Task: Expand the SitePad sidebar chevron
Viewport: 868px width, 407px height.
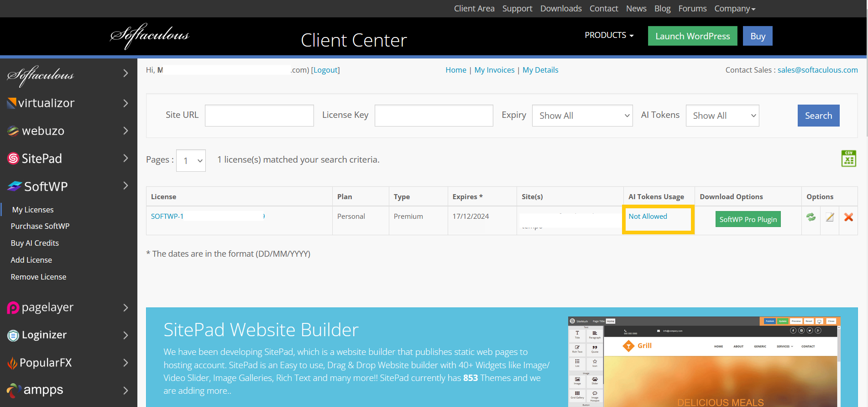Action: tap(125, 158)
